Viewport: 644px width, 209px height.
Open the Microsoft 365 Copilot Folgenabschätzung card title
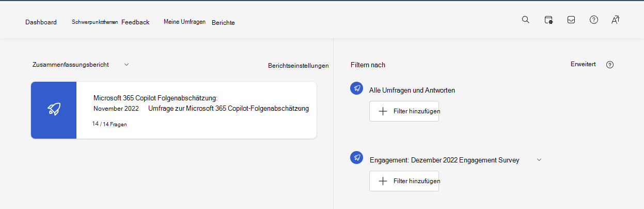tap(155, 98)
